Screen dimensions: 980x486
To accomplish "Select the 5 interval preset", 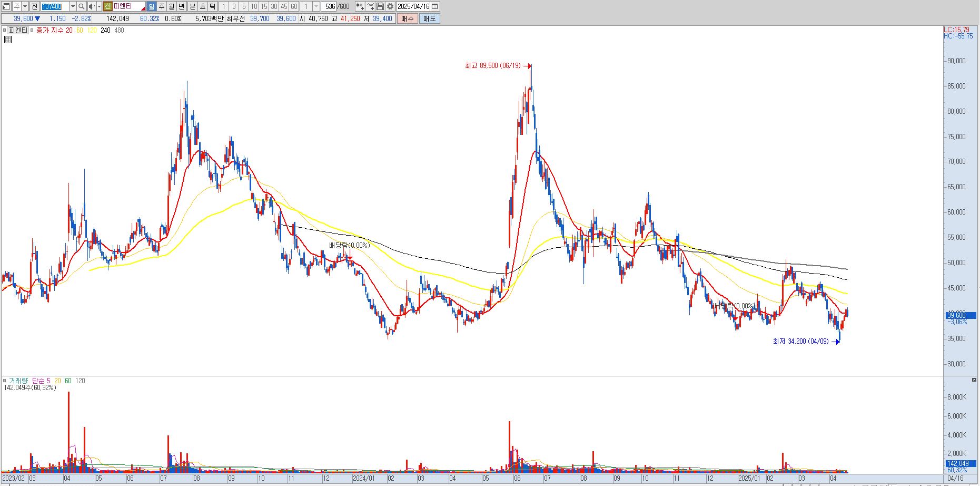I will tap(244, 6).
